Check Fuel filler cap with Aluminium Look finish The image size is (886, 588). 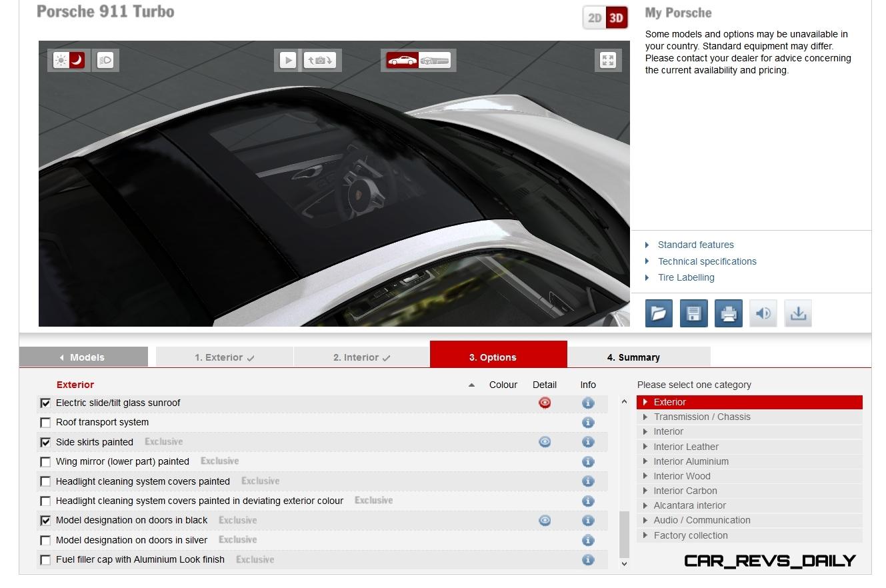tap(45, 560)
